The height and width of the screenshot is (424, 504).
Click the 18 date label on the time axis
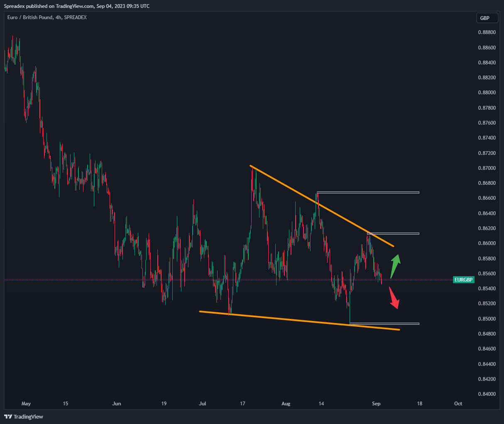tap(420, 404)
